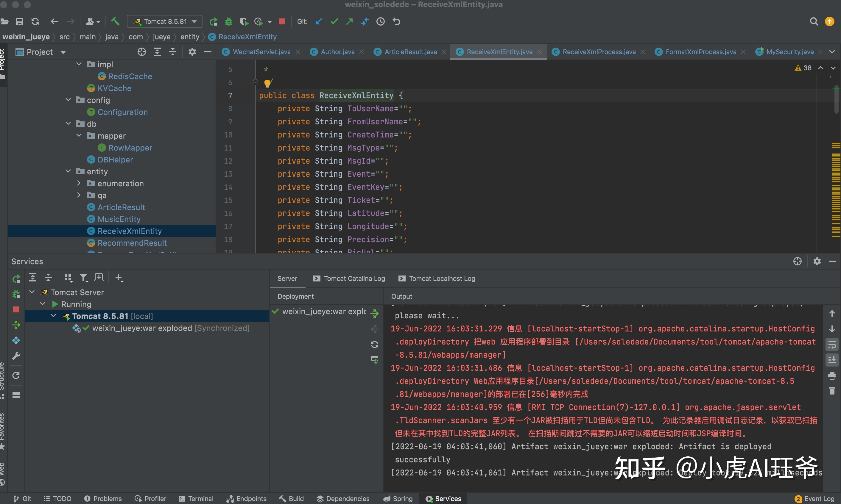Start debug with the bug icon
The image size is (841, 504).
pos(228,22)
